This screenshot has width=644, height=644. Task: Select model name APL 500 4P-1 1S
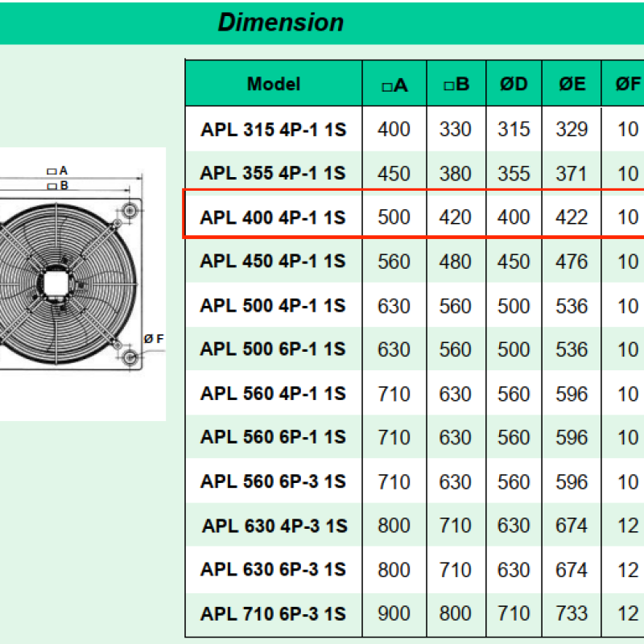pos(273,306)
